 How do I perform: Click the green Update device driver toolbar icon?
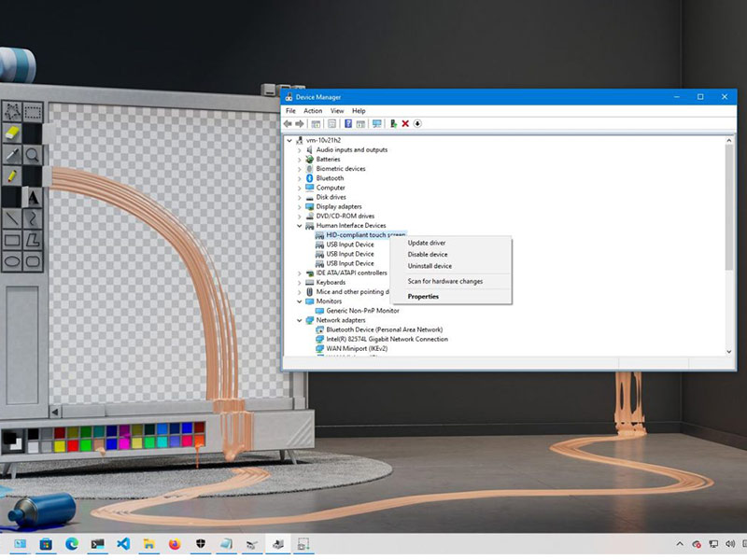[393, 124]
